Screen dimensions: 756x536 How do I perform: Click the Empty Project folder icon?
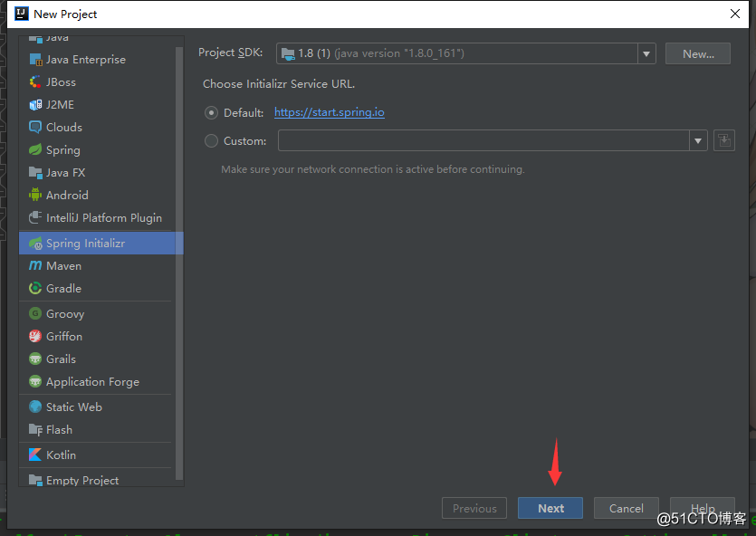click(35, 480)
